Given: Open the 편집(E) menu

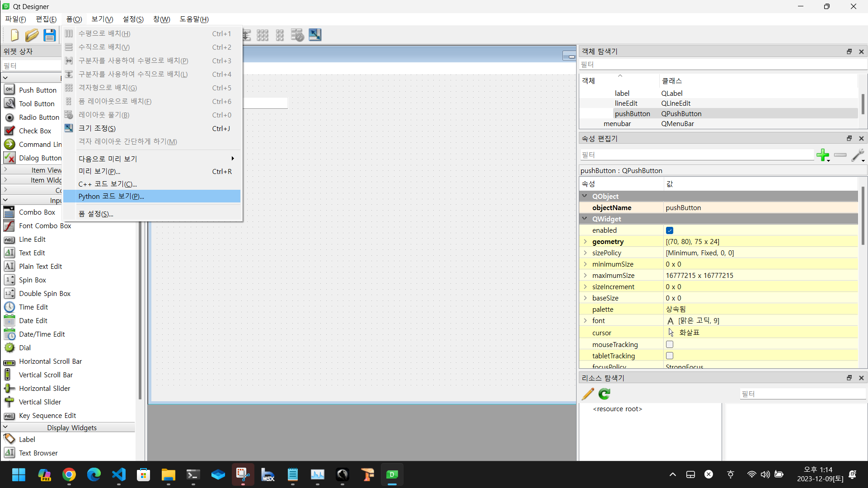Looking at the screenshot, I should 46,19.
